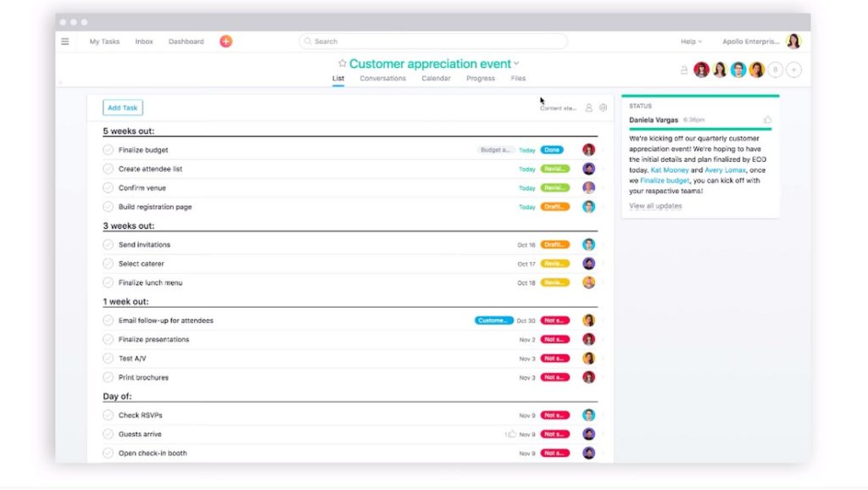The height and width of the screenshot is (490, 868).
Task: Like Daniela Vargas's status update
Action: 765,120
